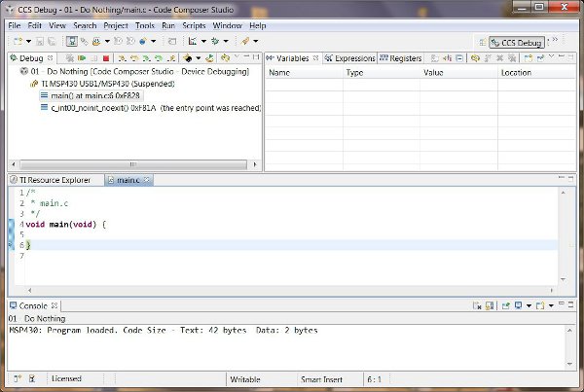
Task: Click the Resume button in Debug toolbar
Action: (x=82, y=58)
